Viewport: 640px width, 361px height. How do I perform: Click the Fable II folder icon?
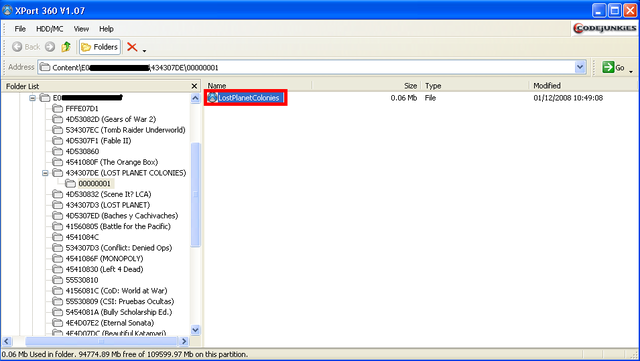tap(58, 140)
